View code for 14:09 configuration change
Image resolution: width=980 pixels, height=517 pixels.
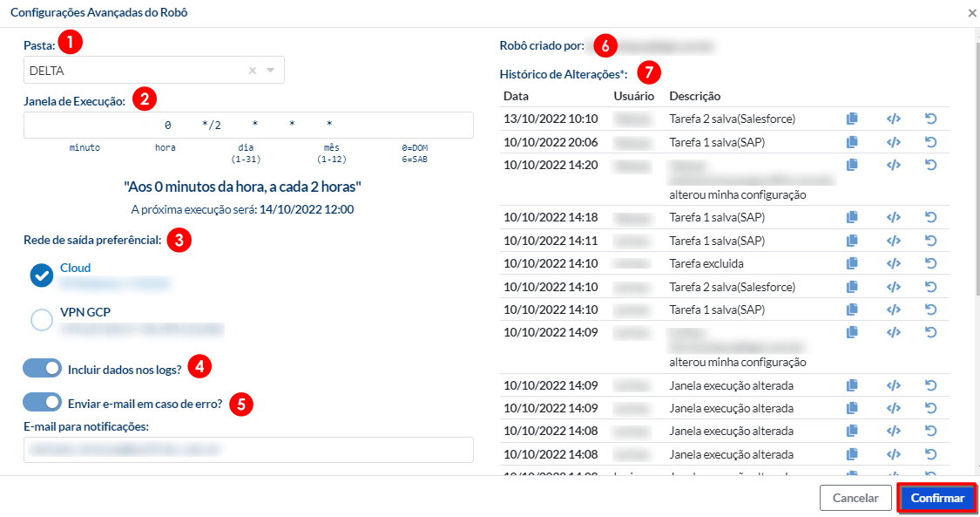pyautogui.click(x=893, y=332)
